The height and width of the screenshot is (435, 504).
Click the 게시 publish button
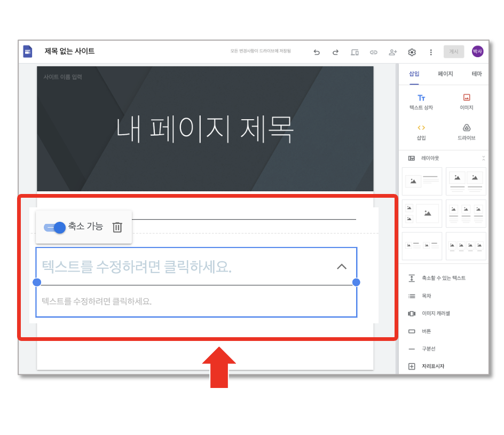[x=453, y=51]
